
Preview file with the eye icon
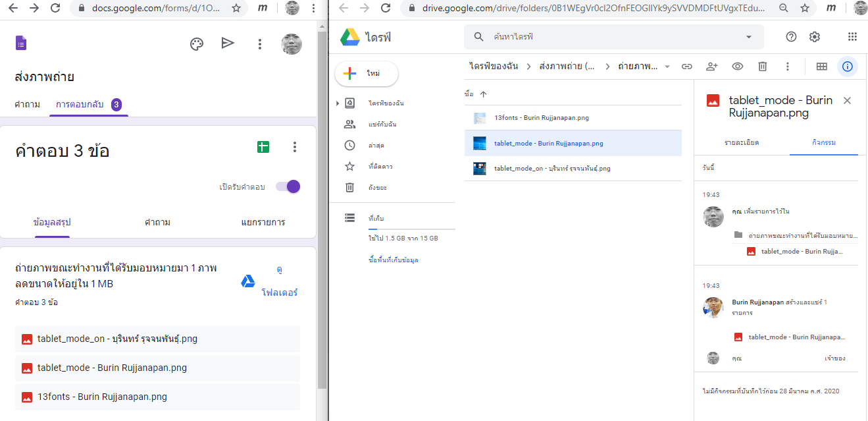(x=737, y=67)
